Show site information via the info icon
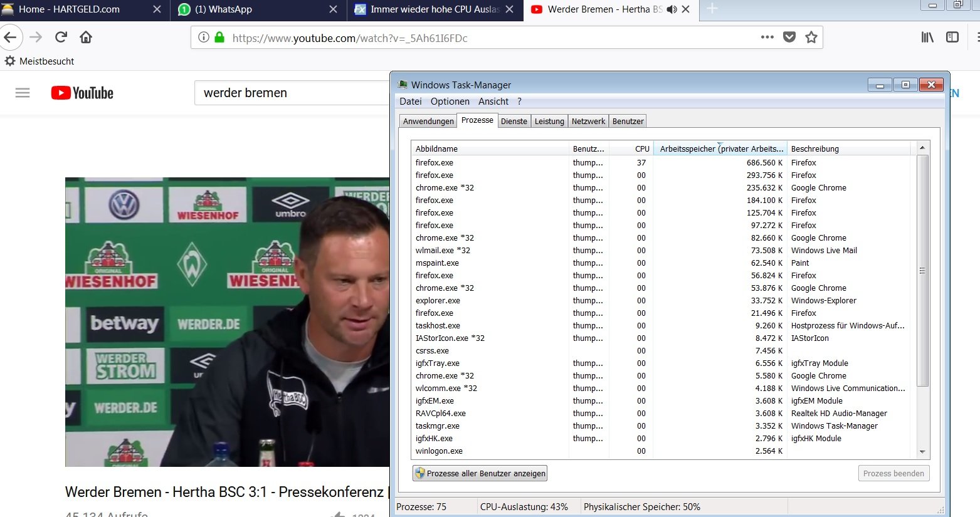Screen dimensions: 980x517 (x=203, y=38)
